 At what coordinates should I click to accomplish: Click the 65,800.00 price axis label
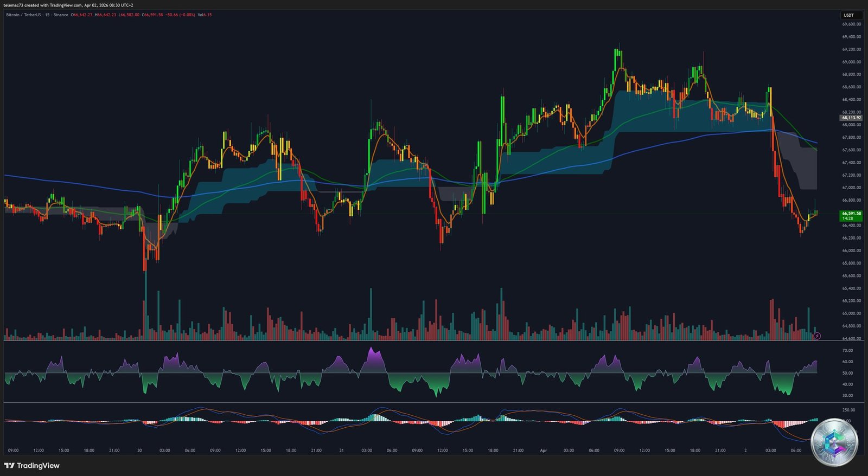852,263
